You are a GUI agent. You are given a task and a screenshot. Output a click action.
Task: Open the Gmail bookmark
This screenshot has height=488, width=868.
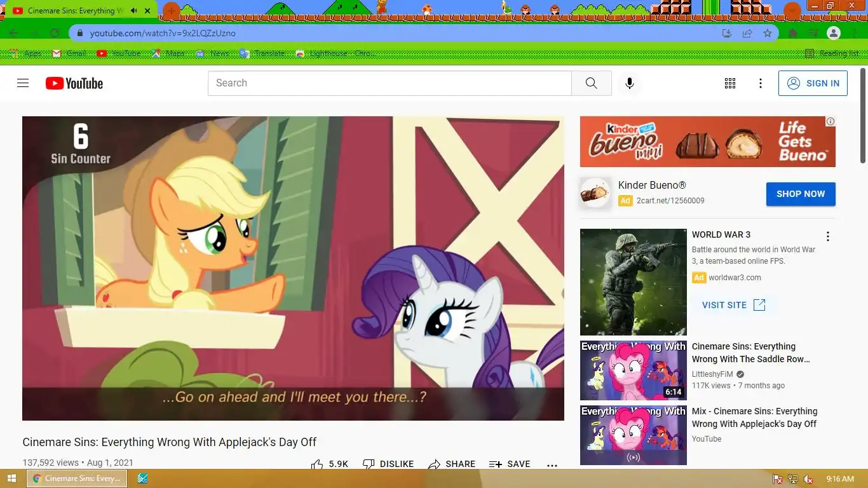69,53
